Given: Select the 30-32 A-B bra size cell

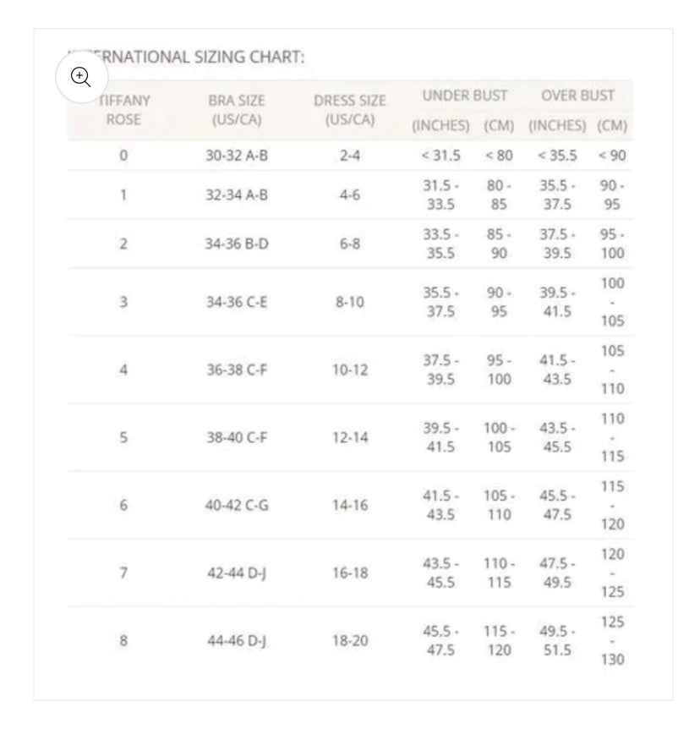Looking at the screenshot, I should click(237, 156).
